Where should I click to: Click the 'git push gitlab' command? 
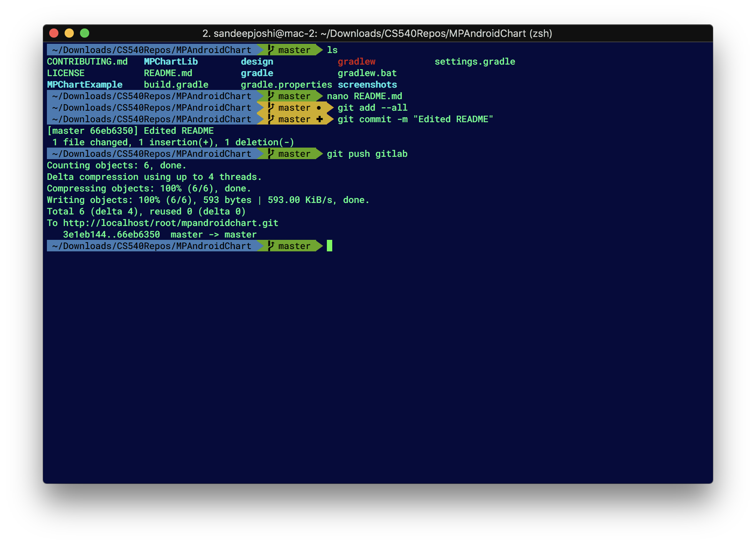pos(367,154)
